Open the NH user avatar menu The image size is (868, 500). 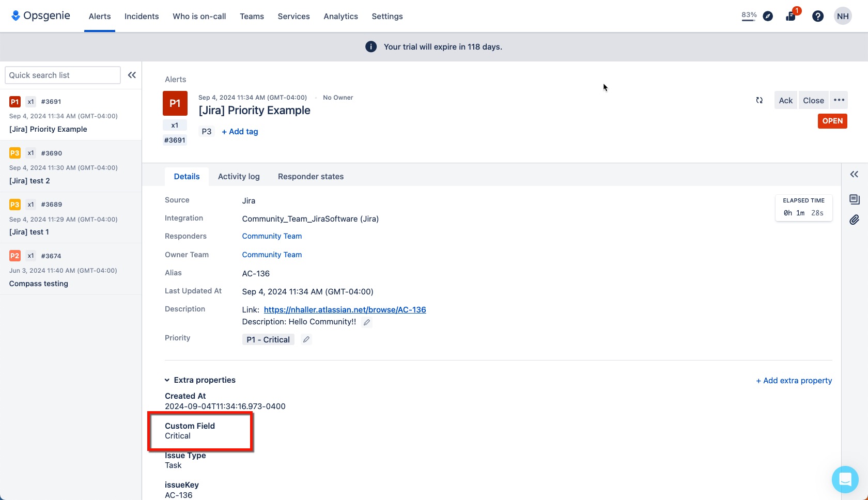[843, 16]
